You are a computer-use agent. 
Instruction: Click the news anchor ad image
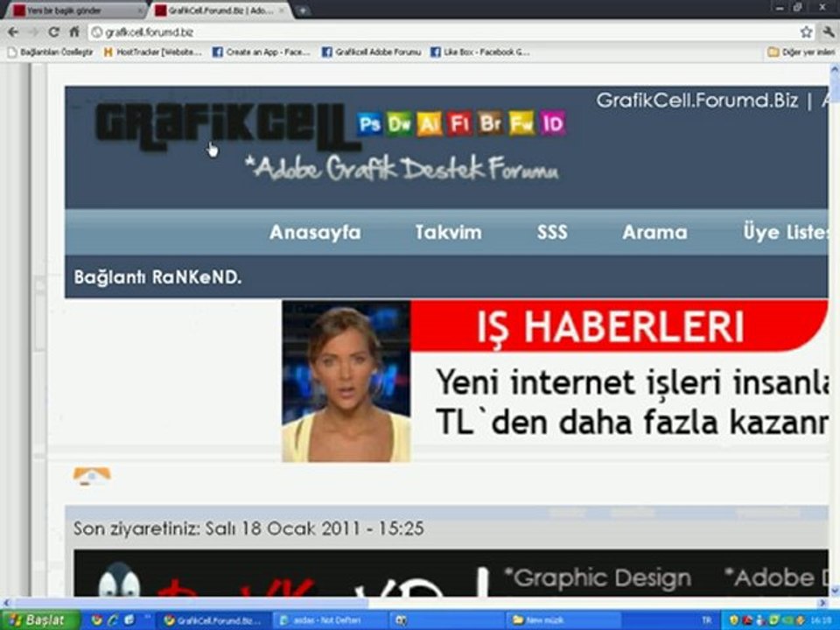coord(346,381)
